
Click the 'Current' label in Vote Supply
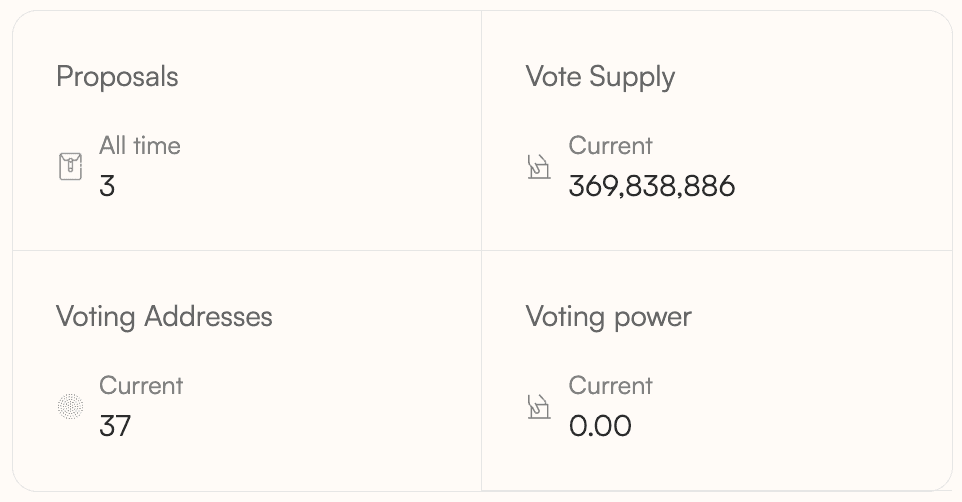[610, 146]
